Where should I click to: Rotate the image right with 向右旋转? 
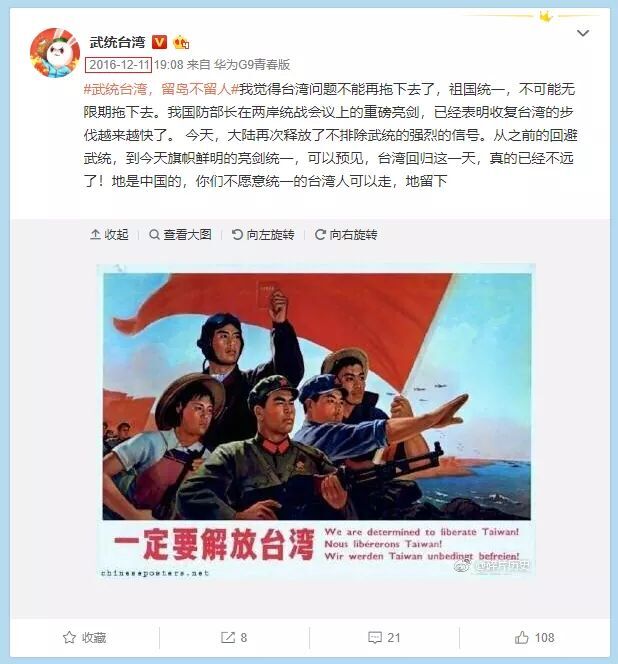(x=346, y=234)
